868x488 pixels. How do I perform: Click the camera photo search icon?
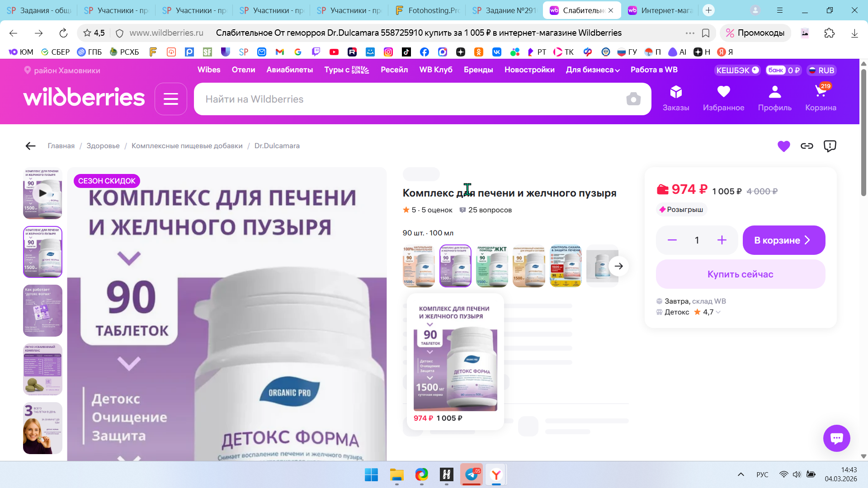633,99
